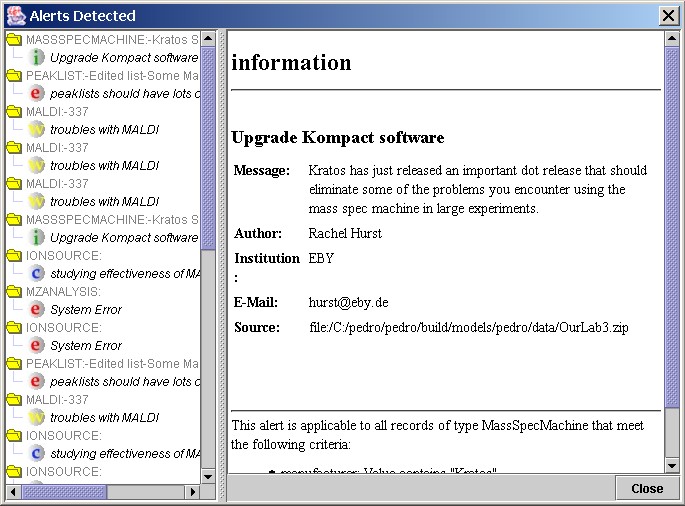Screen dimensions: 685x506
Task: Click the detail pane's scrollbar down arrow
Action: 671,465
